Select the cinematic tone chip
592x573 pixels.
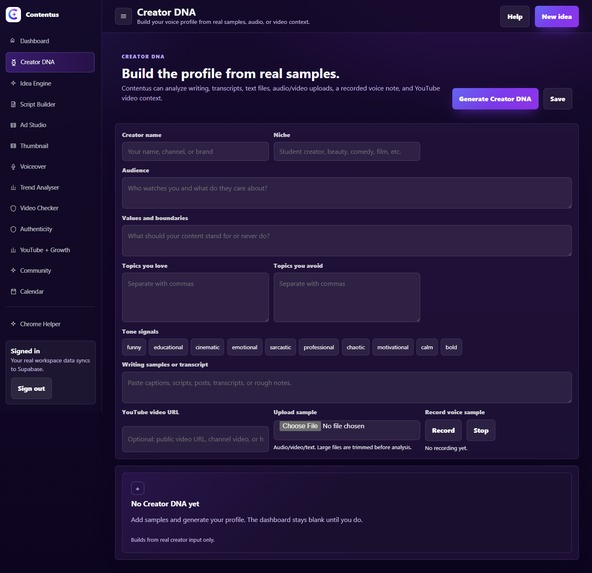(207, 347)
